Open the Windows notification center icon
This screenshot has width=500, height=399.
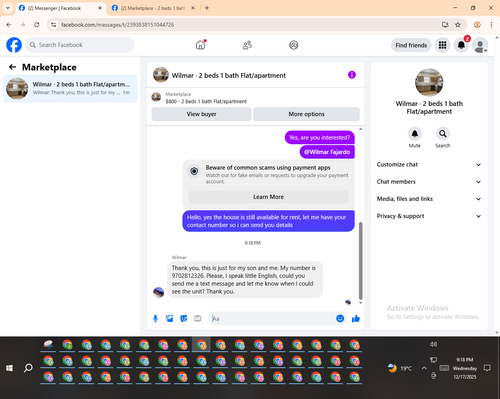coord(487,368)
